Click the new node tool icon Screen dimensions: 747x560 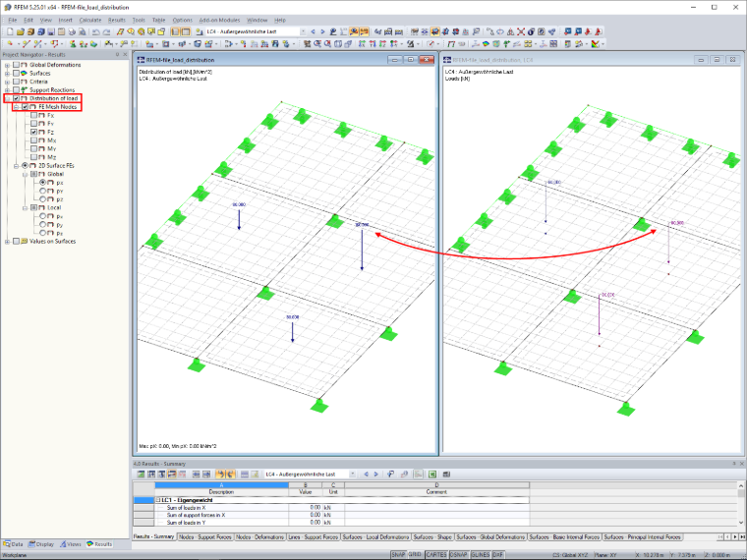click(10, 44)
